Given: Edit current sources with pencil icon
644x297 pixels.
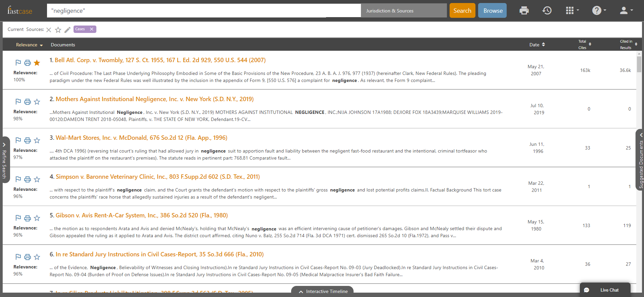Looking at the screenshot, I should (x=67, y=30).
